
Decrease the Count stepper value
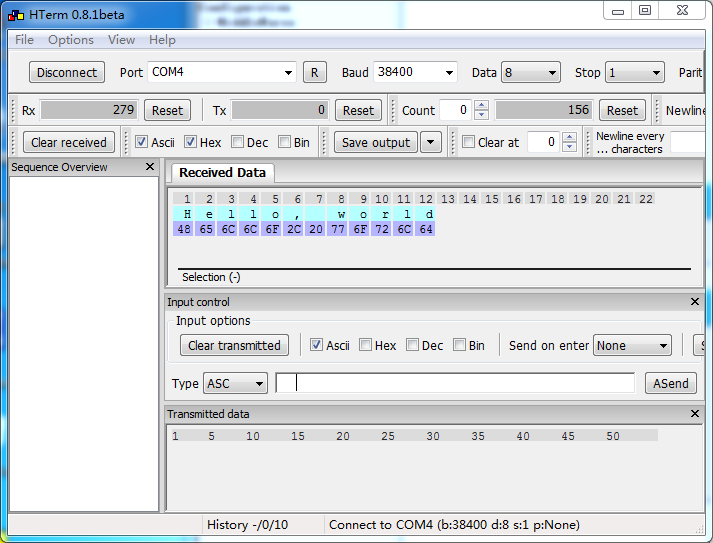pyautogui.click(x=481, y=115)
